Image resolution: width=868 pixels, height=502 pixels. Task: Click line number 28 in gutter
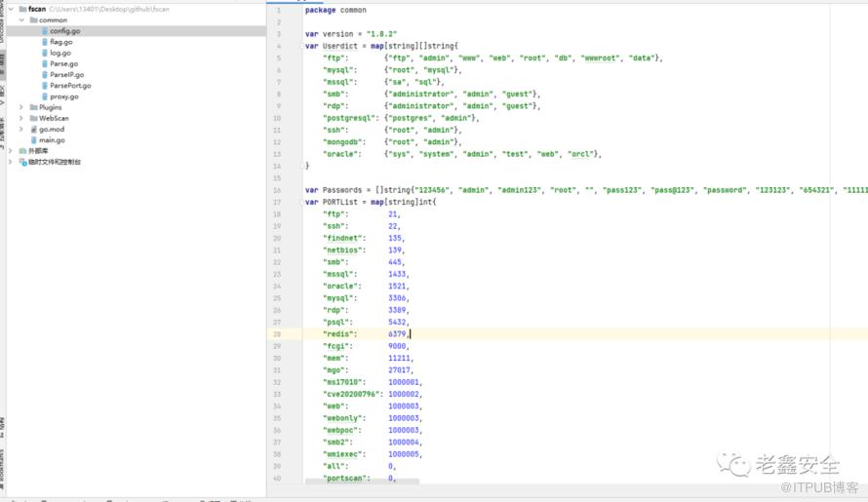(278, 334)
